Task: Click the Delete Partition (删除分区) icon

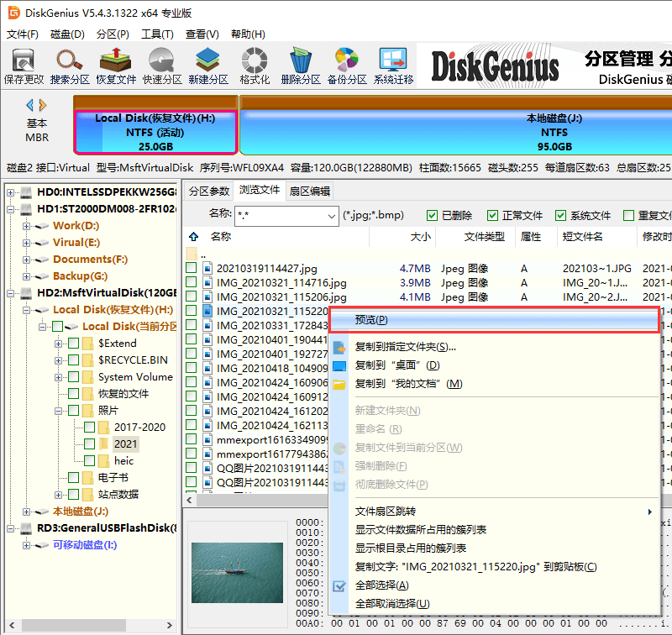Action: (301, 60)
